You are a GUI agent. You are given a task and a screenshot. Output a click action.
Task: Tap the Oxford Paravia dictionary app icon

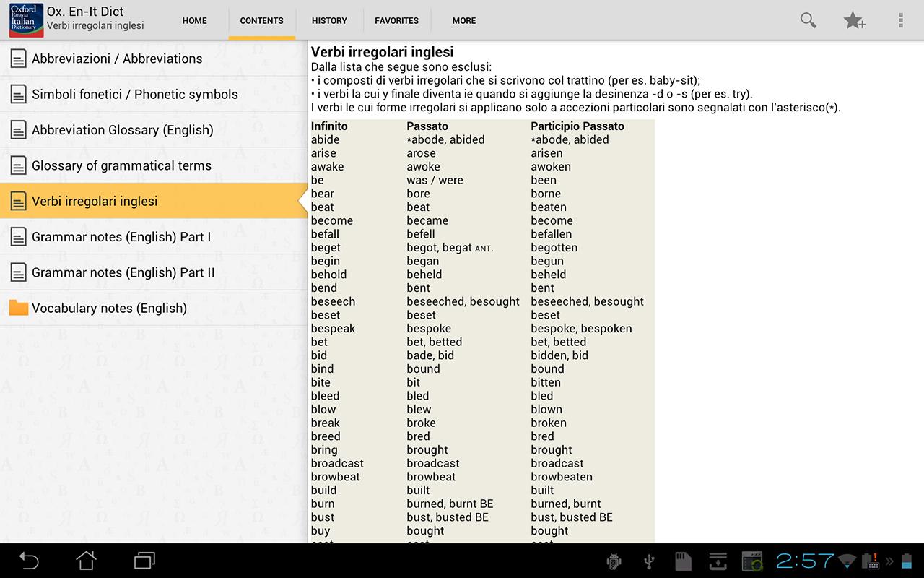[x=26, y=20]
